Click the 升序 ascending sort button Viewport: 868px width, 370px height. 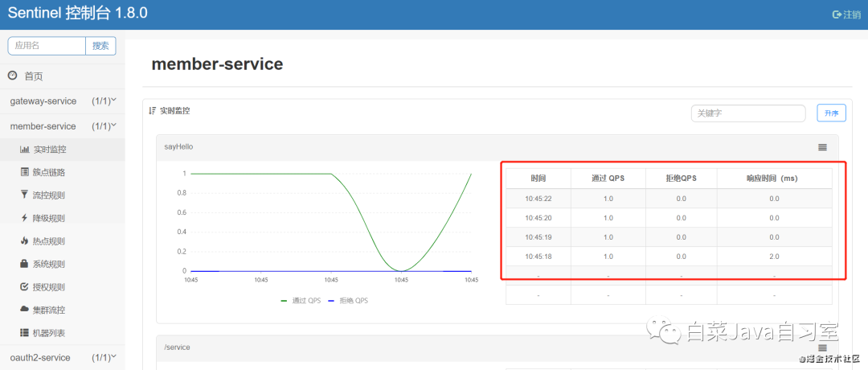832,113
